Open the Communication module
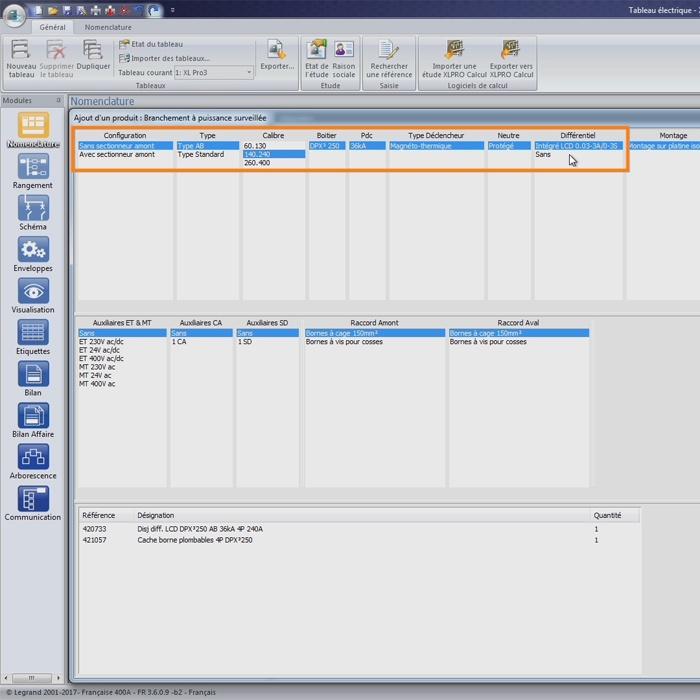This screenshot has height=700, width=700. (x=33, y=504)
